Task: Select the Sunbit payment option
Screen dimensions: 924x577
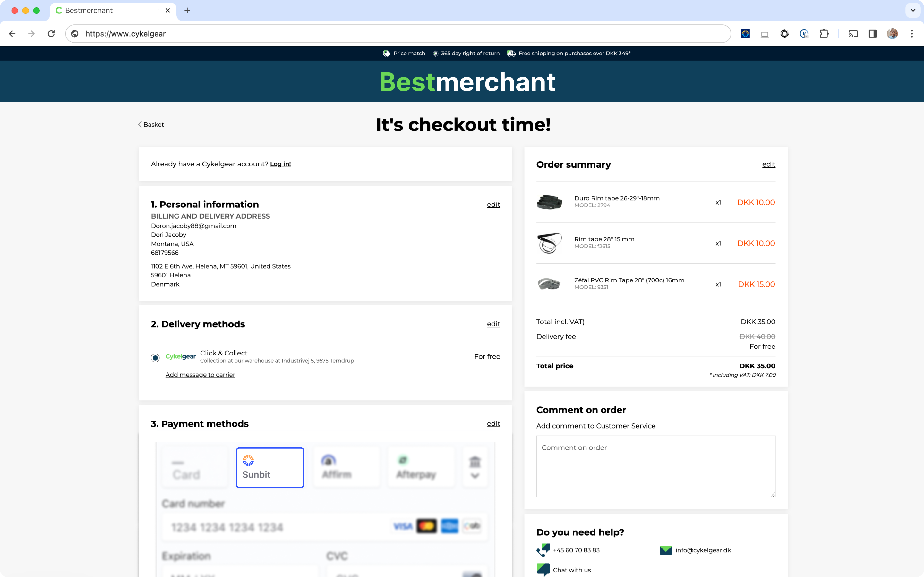Action: point(269,467)
